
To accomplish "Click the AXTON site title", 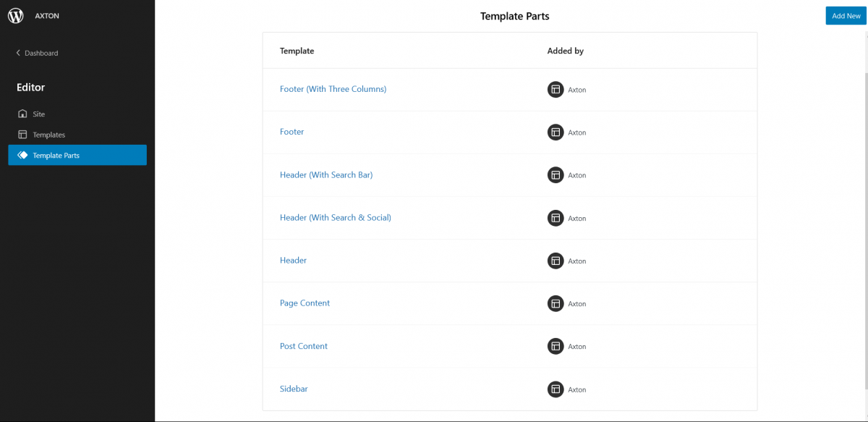I will pyautogui.click(x=47, y=16).
